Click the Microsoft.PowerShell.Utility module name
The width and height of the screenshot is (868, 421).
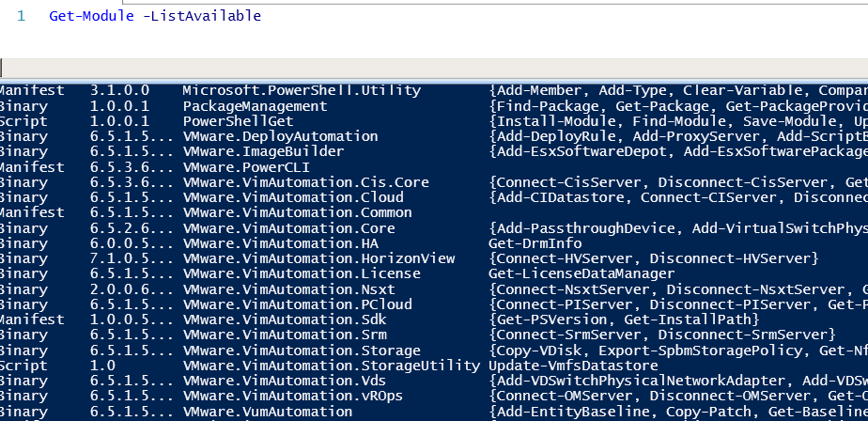point(302,90)
